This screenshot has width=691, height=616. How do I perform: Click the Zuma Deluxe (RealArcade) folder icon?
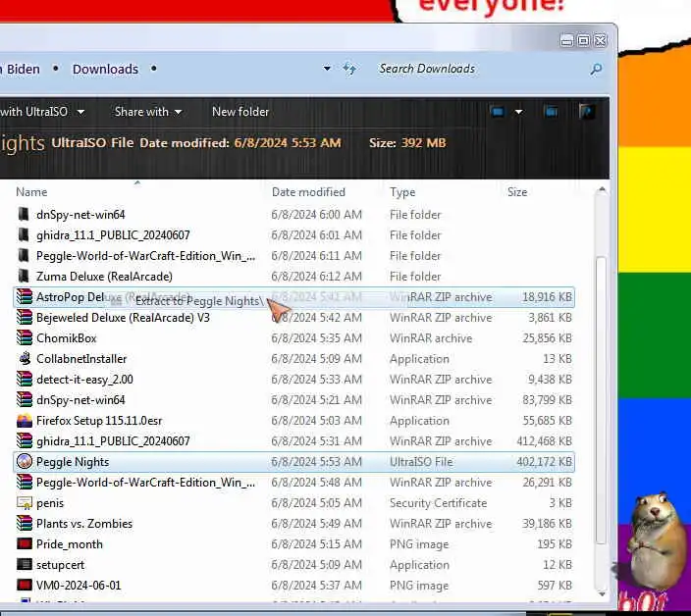[x=24, y=276]
